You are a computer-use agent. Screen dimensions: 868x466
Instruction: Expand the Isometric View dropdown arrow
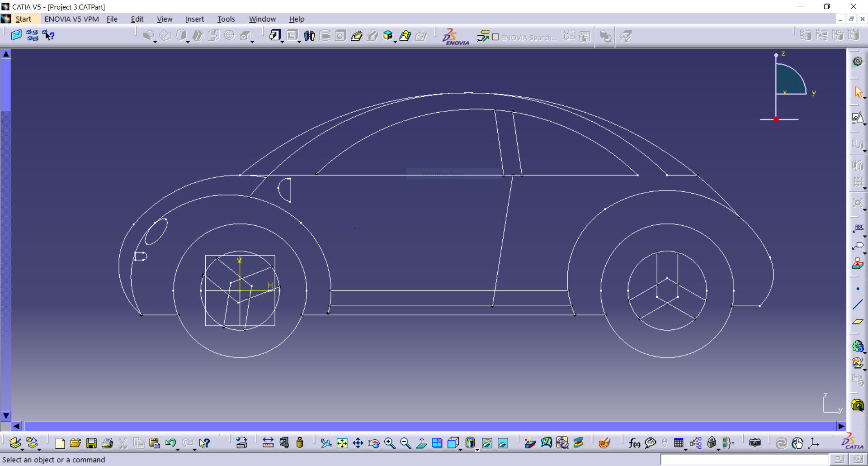click(x=460, y=449)
